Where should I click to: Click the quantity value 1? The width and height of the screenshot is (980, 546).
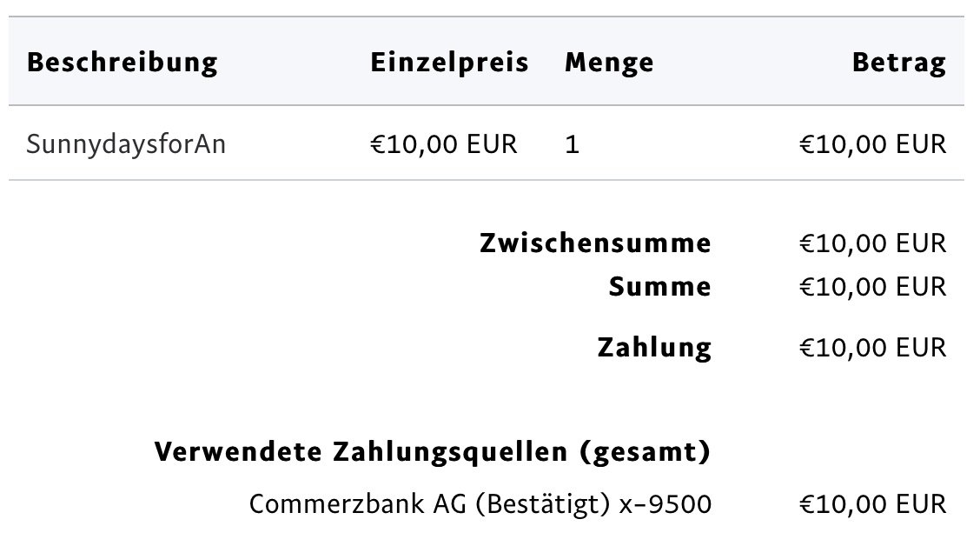pos(572,144)
